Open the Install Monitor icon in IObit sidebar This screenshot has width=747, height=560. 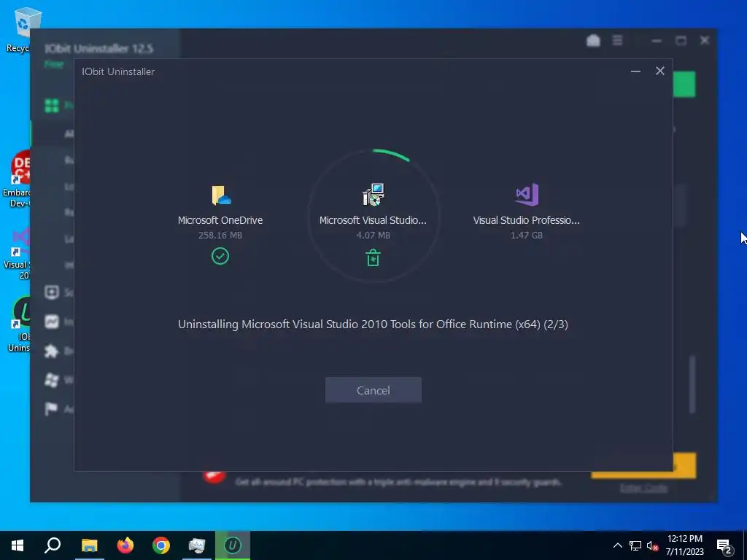(x=52, y=322)
